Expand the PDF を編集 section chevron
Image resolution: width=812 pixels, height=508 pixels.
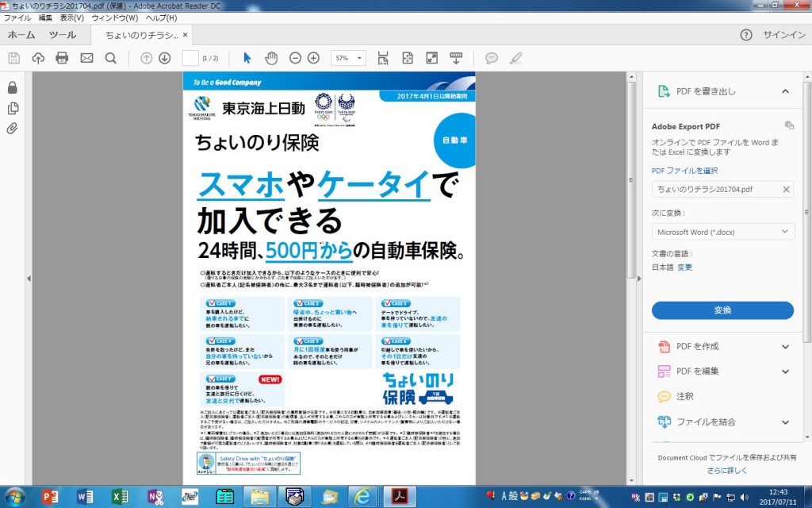(x=786, y=371)
